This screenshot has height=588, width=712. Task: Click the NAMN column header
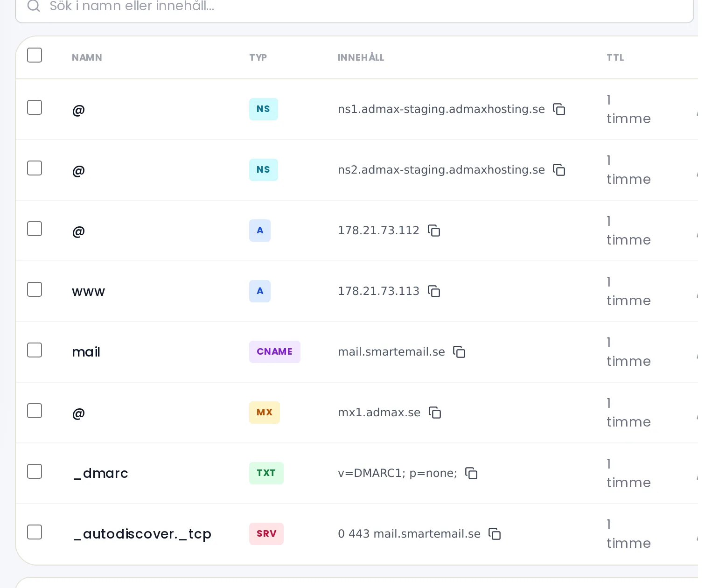point(87,57)
